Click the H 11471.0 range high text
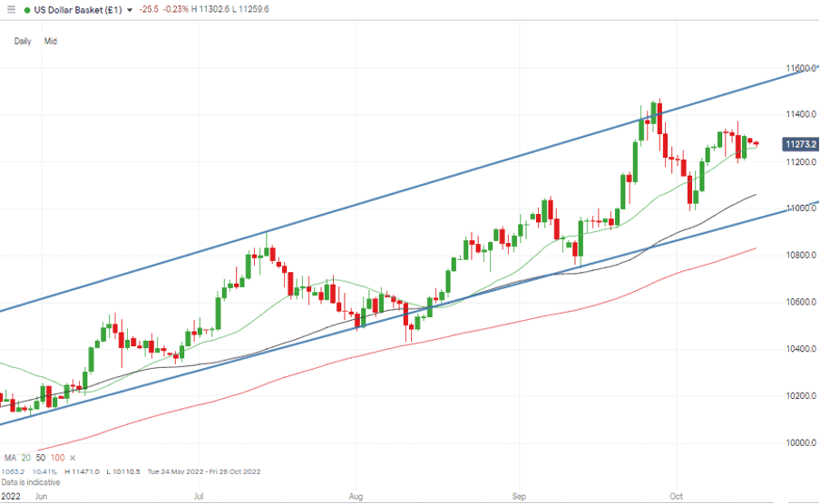The image size is (820, 504). coord(83,472)
